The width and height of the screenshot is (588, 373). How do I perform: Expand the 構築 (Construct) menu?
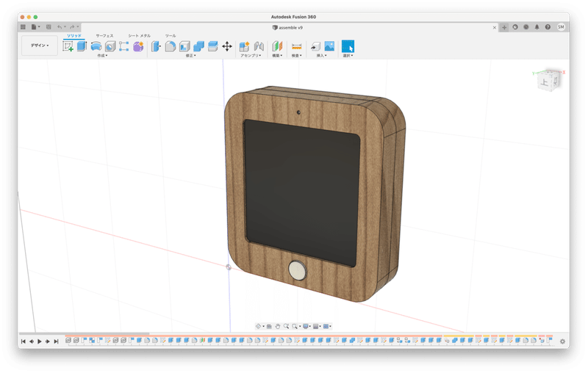[277, 55]
